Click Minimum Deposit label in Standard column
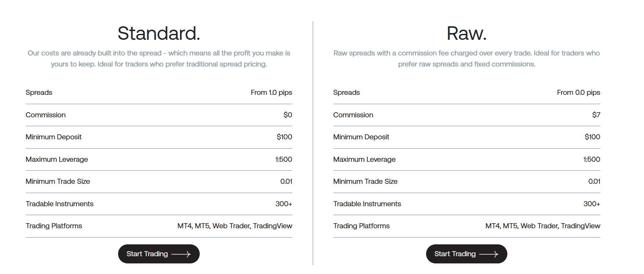 [x=54, y=137]
